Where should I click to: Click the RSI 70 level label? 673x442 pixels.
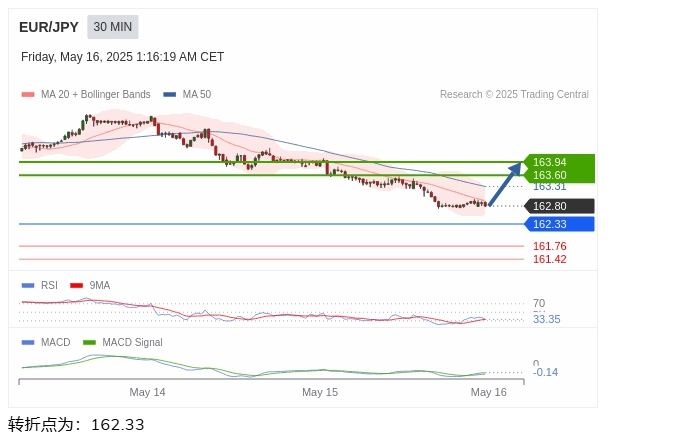tap(539, 303)
